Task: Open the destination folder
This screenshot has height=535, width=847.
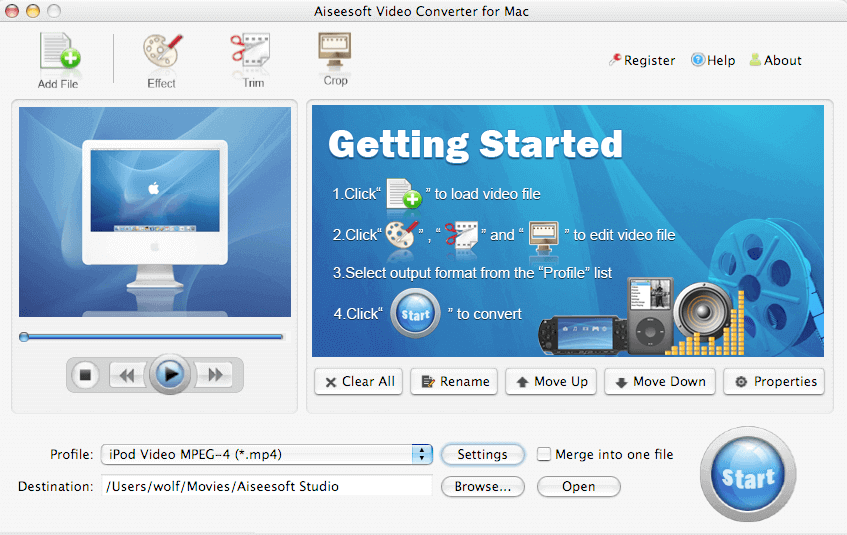Action: point(579,486)
